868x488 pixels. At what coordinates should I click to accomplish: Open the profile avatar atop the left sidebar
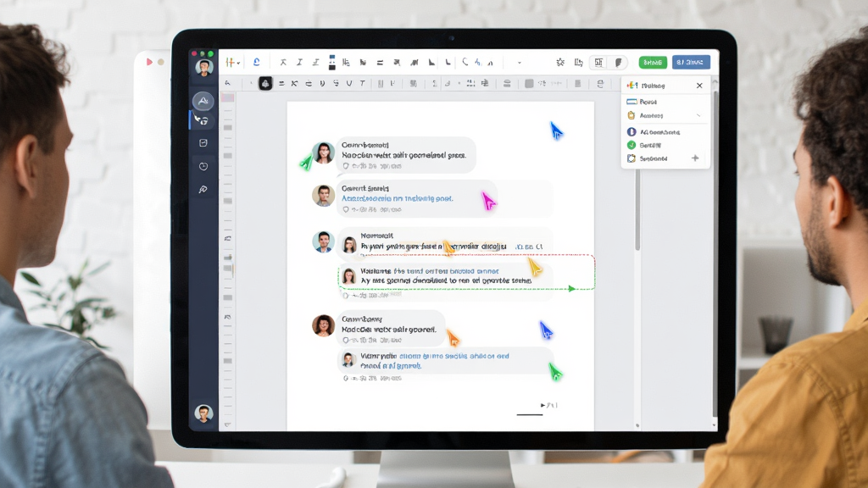pos(203,67)
